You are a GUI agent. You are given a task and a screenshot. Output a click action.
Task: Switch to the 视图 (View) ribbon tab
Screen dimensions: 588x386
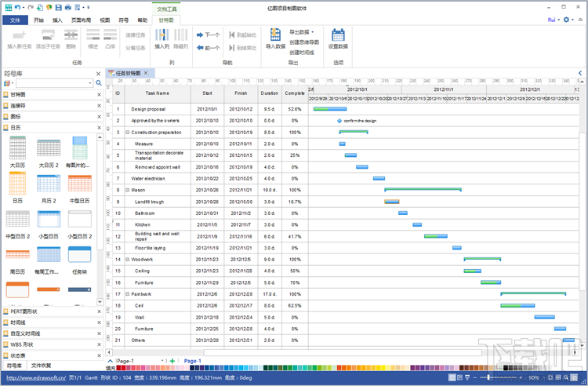105,20
